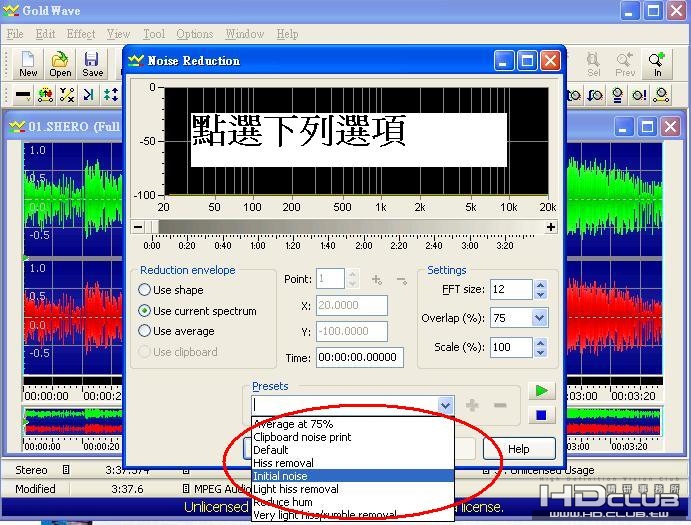The width and height of the screenshot is (691, 525).
Task: Click the timeline slider thumb
Action: tap(153, 227)
